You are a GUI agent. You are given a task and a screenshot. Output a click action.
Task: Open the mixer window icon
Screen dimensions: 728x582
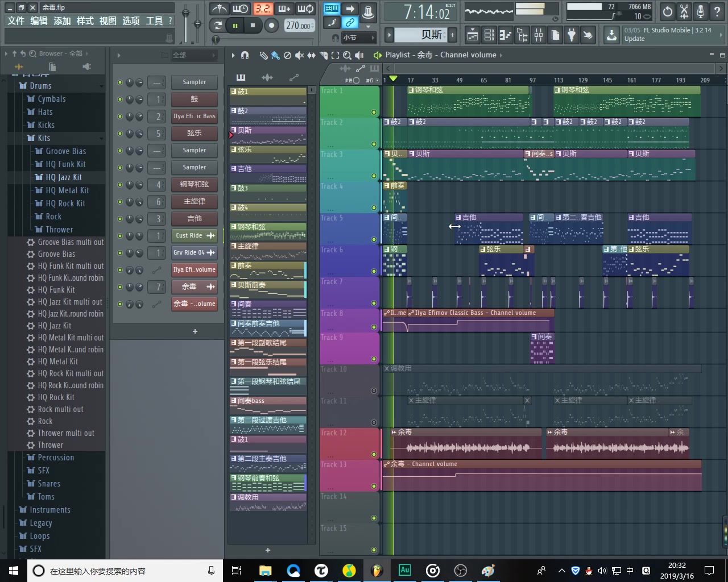(x=539, y=35)
